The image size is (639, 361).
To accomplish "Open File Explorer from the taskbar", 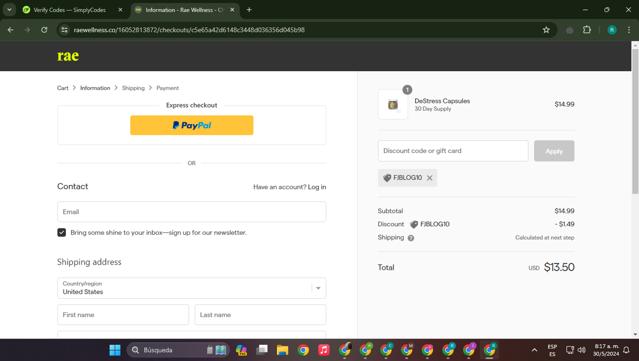I will tap(282, 350).
